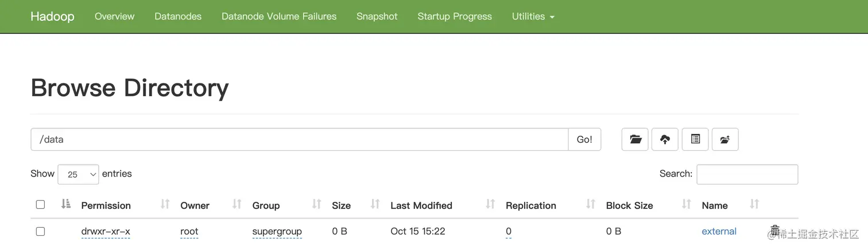Click the sort icon beside Last Modified
This screenshot has height=249, width=868.
click(x=490, y=204)
